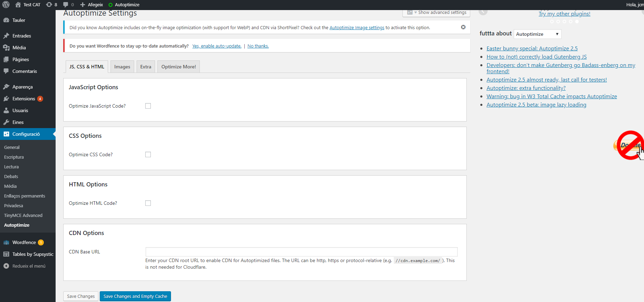Open the Aparença menu

pyautogui.click(x=28, y=87)
